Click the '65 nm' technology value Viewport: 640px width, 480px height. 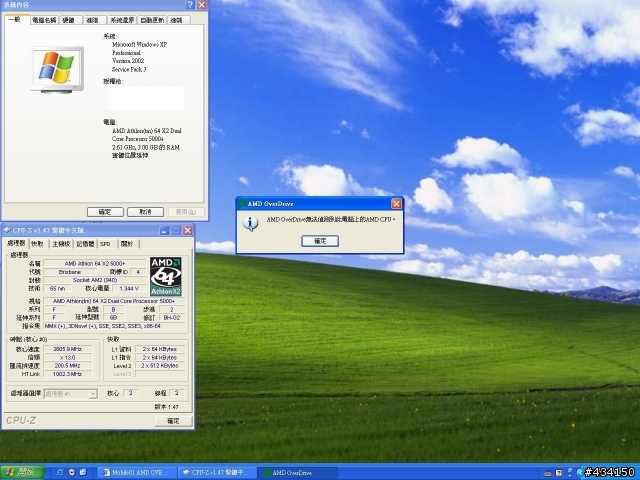pyautogui.click(x=57, y=288)
